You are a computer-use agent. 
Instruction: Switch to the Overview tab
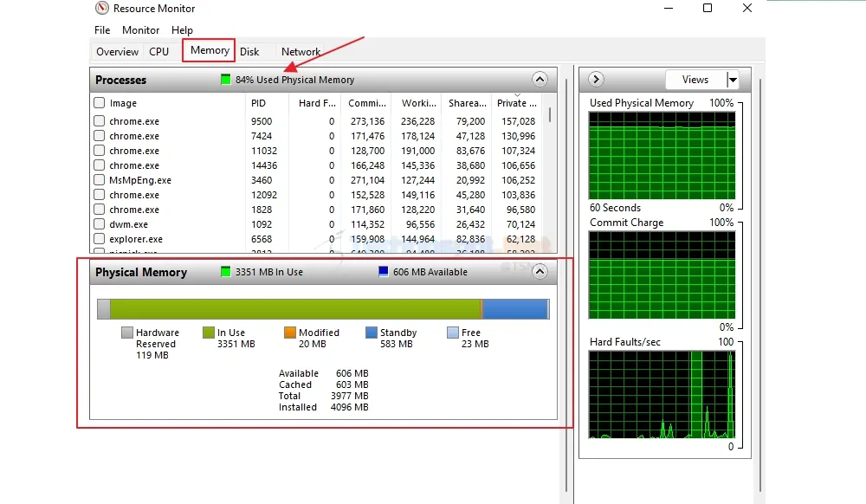click(x=117, y=52)
